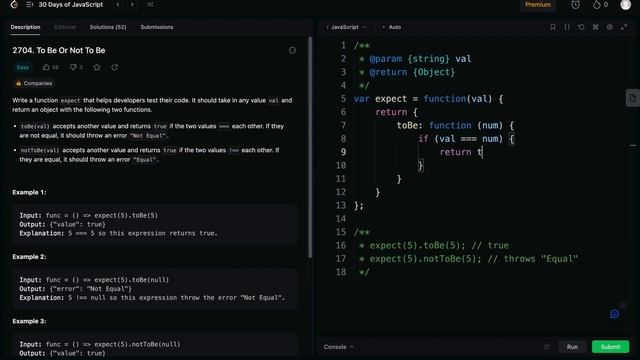Click the 'Example 1:' heading
This screenshot has height=360, width=640.
click(29, 192)
